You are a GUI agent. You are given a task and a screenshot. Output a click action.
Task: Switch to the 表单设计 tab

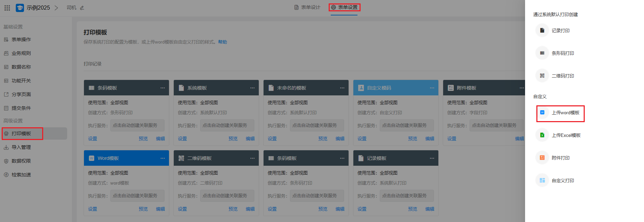pyautogui.click(x=307, y=7)
